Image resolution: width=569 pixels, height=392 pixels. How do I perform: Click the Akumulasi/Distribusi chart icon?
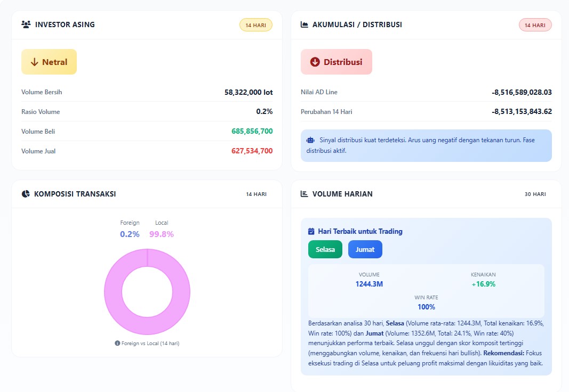(x=304, y=24)
